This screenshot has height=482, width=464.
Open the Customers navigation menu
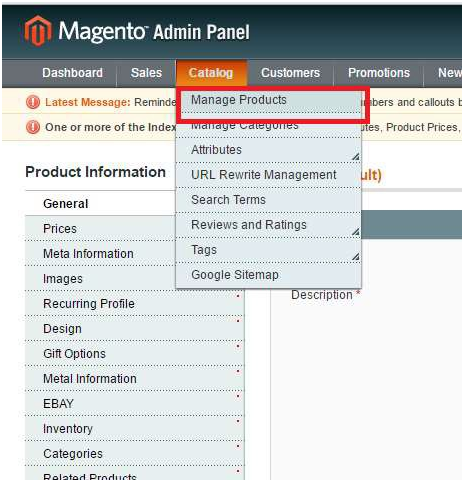(x=290, y=73)
